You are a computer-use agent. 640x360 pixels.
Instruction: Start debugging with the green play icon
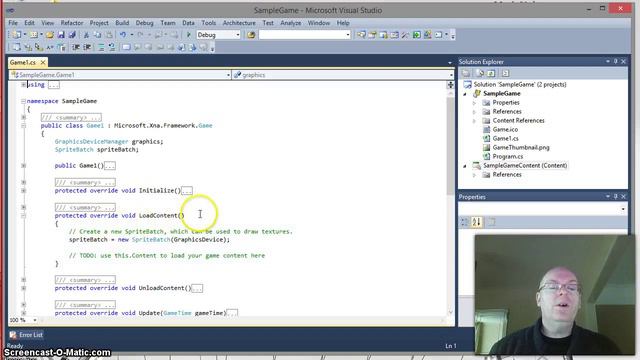[189, 35]
